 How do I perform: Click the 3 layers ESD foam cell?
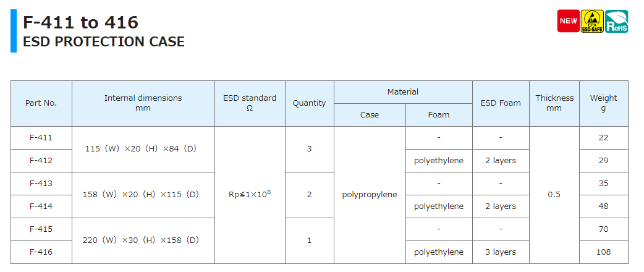pyautogui.click(x=501, y=252)
